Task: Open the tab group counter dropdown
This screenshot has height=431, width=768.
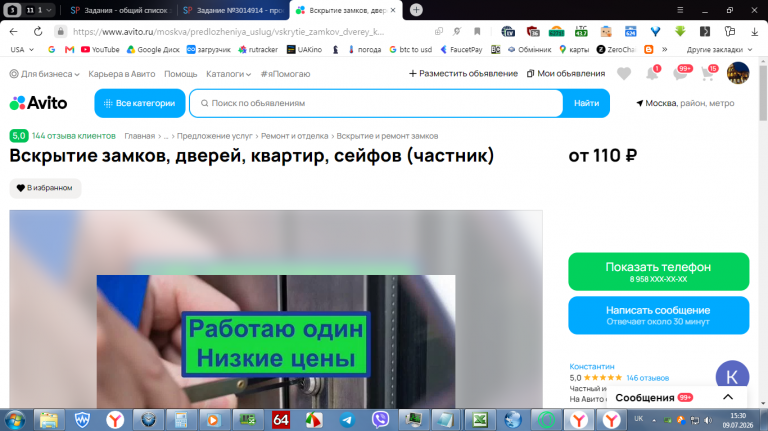Action: (x=39, y=10)
